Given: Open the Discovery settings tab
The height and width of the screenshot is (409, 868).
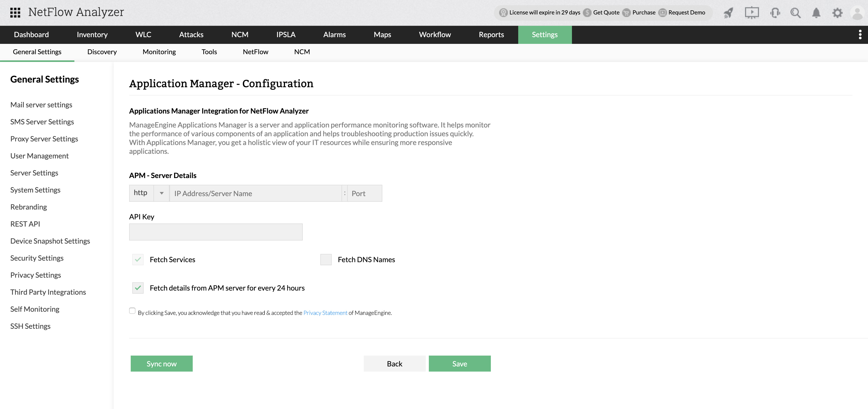Looking at the screenshot, I should pyautogui.click(x=102, y=52).
